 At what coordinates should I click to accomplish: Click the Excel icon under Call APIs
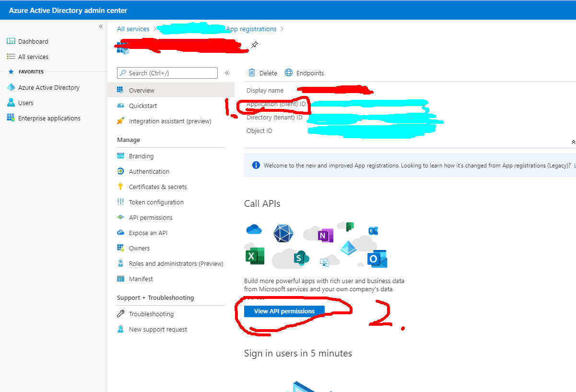click(255, 256)
